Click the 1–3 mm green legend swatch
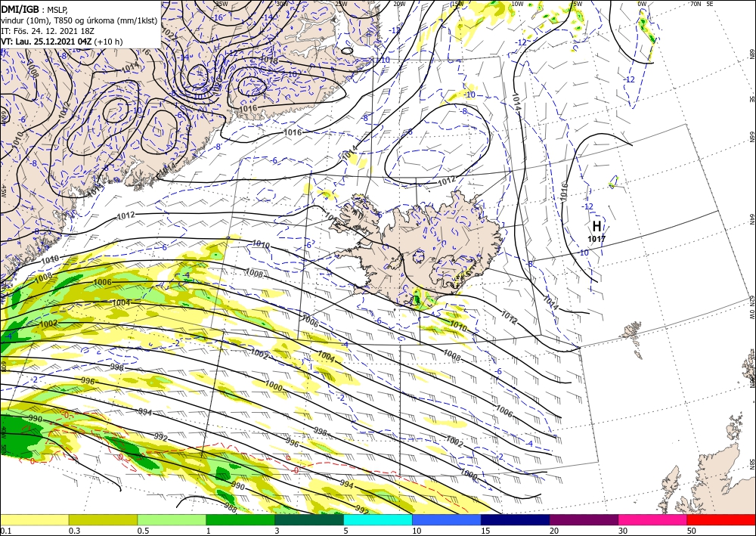Viewport: 756px width, 536px height. click(240, 519)
